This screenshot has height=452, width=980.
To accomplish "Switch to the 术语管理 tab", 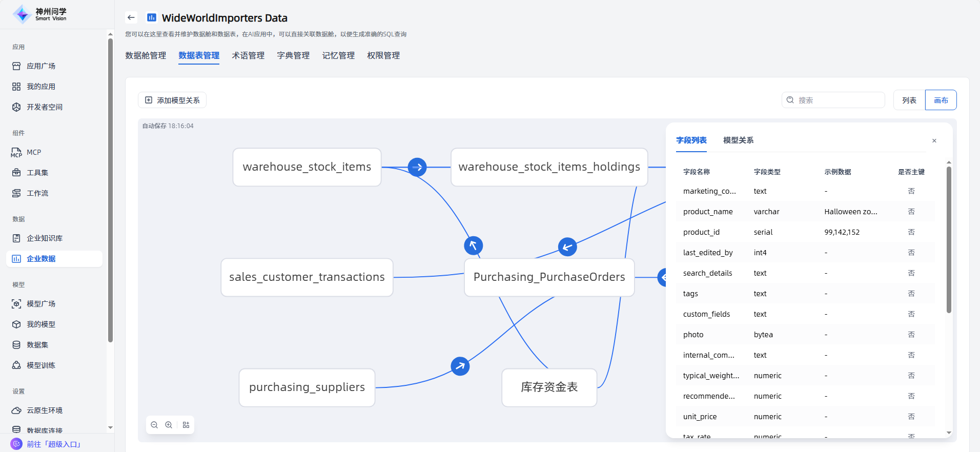I will pos(248,55).
